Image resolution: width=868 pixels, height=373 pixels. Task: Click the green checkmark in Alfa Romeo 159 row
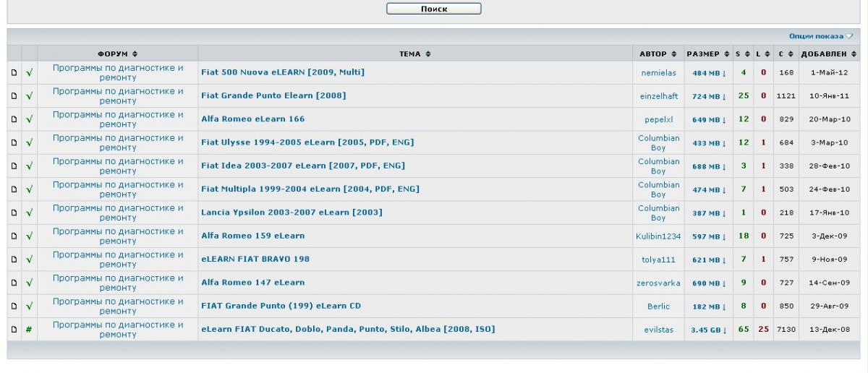(x=30, y=236)
